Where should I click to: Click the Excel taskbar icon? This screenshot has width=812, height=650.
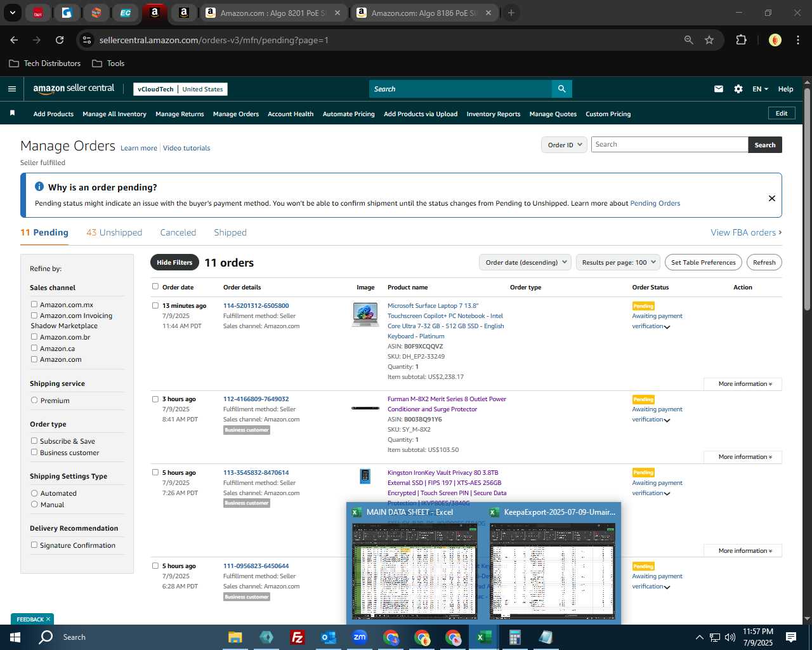click(x=483, y=637)
